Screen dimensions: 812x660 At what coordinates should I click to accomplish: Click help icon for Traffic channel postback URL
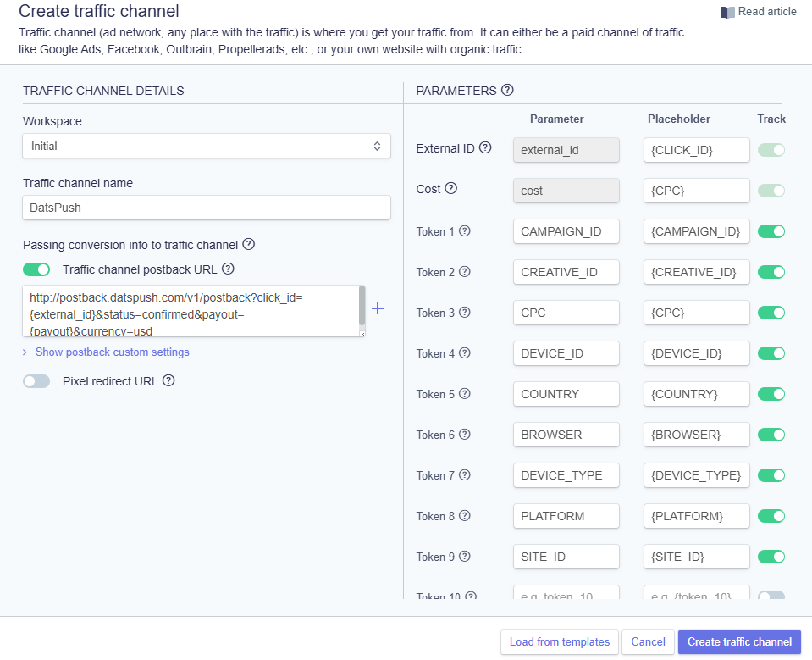point(228,269)
